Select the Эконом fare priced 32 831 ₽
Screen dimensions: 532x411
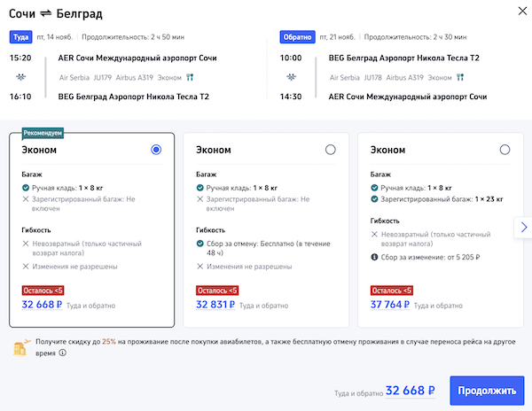pos(331,150)
